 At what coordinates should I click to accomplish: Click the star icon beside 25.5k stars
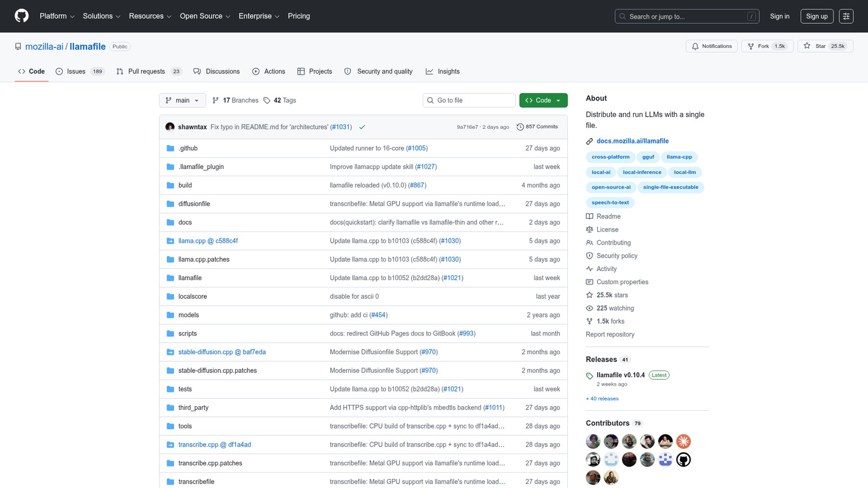(589, 295)
